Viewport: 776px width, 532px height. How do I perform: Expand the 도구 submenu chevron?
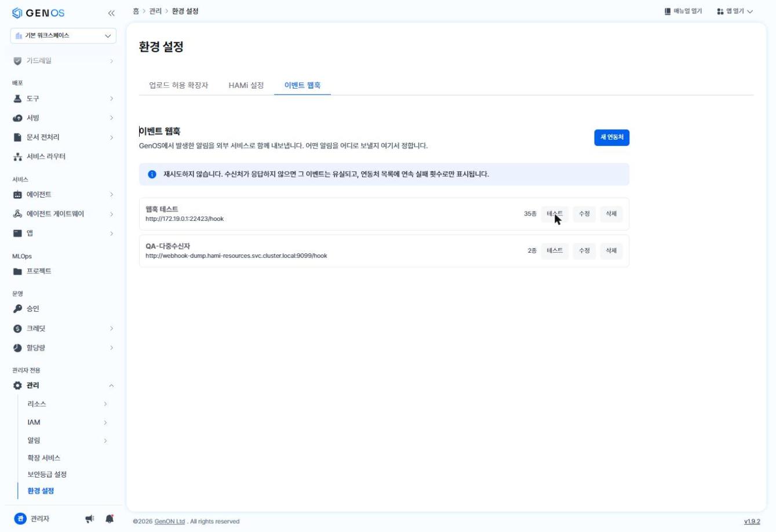111,99
